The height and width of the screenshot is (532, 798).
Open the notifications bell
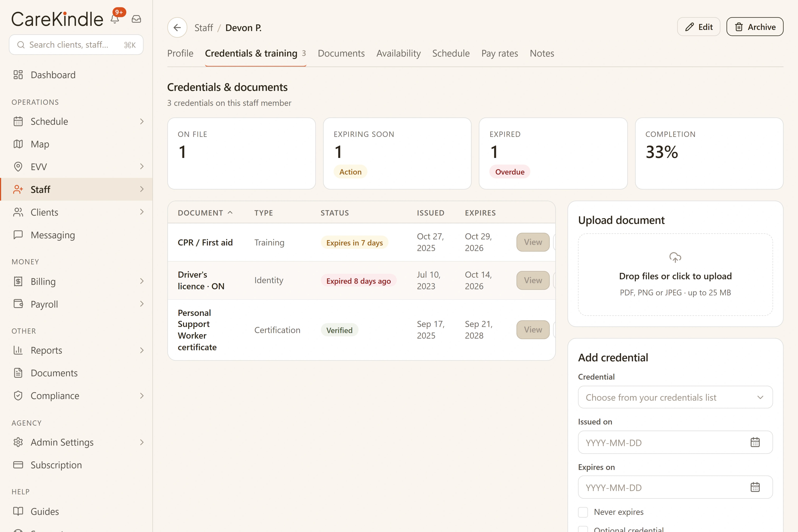115,19
